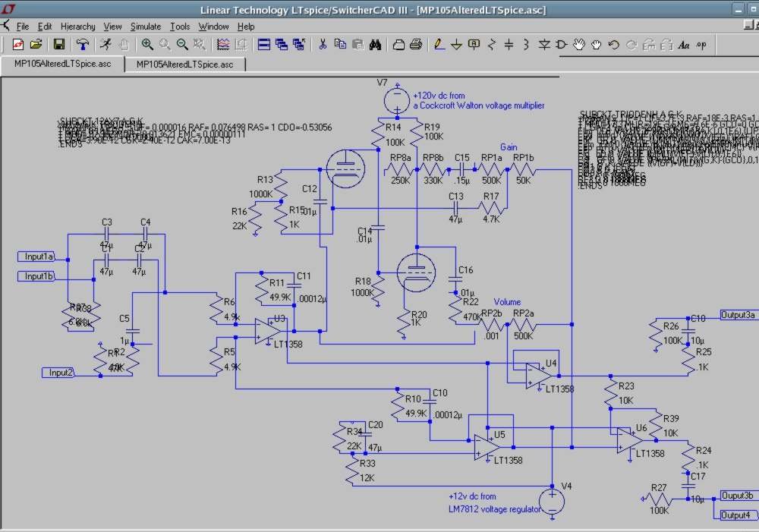Click the Zoom to Fit icon
The height and width of the screenshot is (532, 759).
[200, 45]
